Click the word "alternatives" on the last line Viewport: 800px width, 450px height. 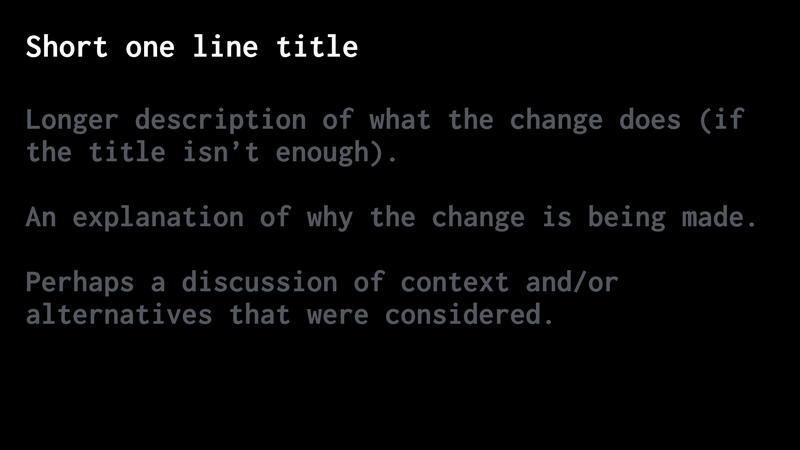point(119,315)
